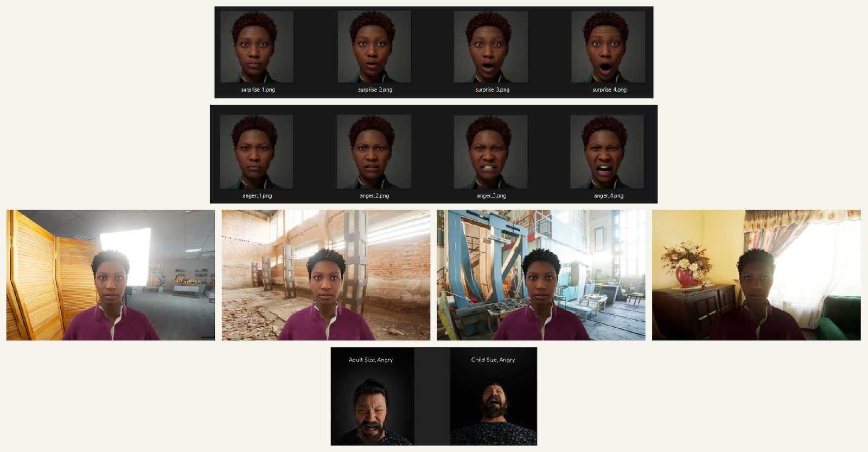Select the anger_4.png thumbnail

[608, 151]
